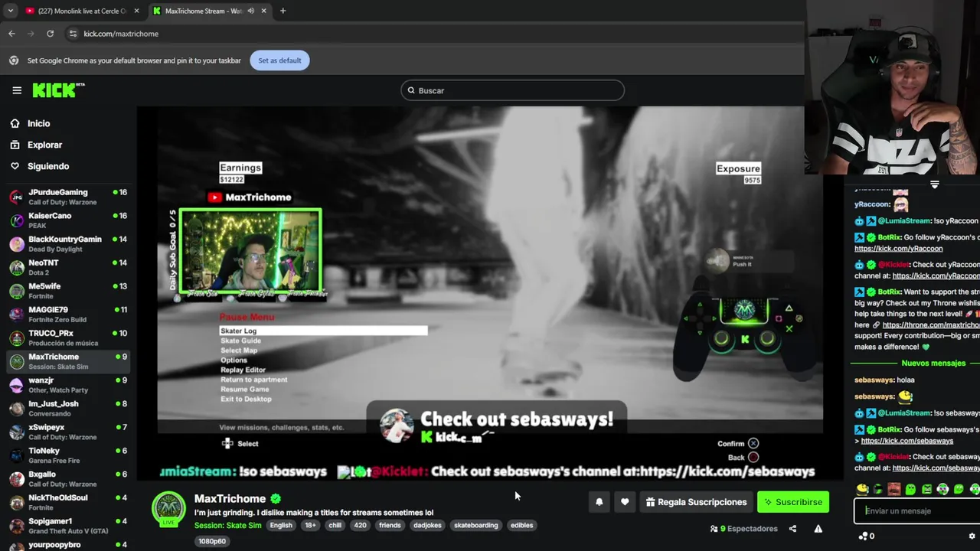Click the 9 Espectadores viewer count

(743, 529)
